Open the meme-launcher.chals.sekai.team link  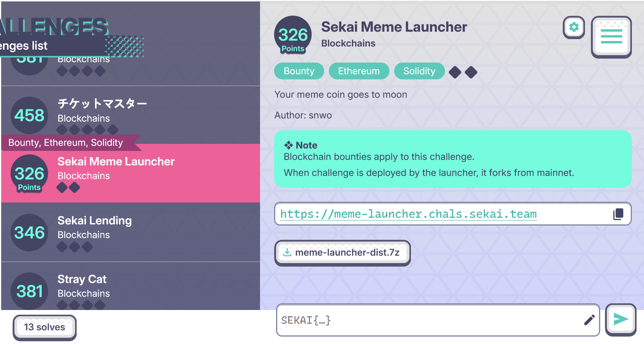point(408,214)
